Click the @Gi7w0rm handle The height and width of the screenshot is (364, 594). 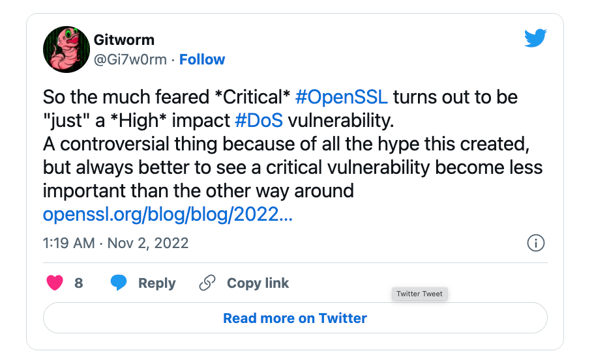(x=130, y=59)
